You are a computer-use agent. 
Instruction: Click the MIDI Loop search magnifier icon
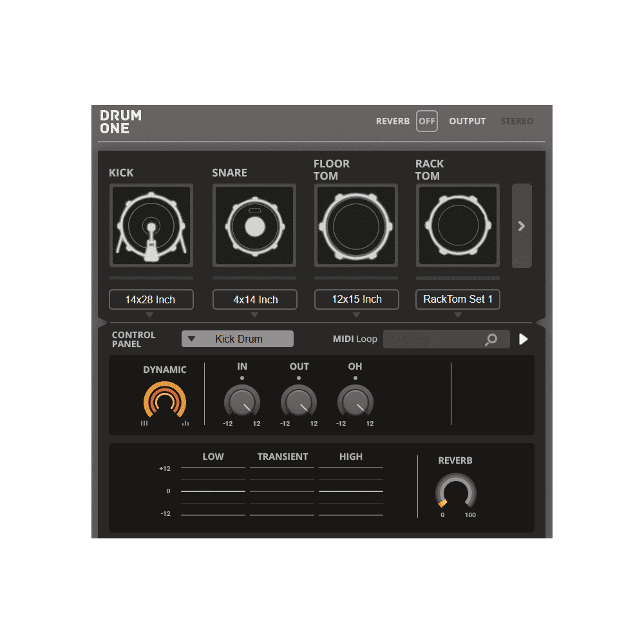(491, 339)
